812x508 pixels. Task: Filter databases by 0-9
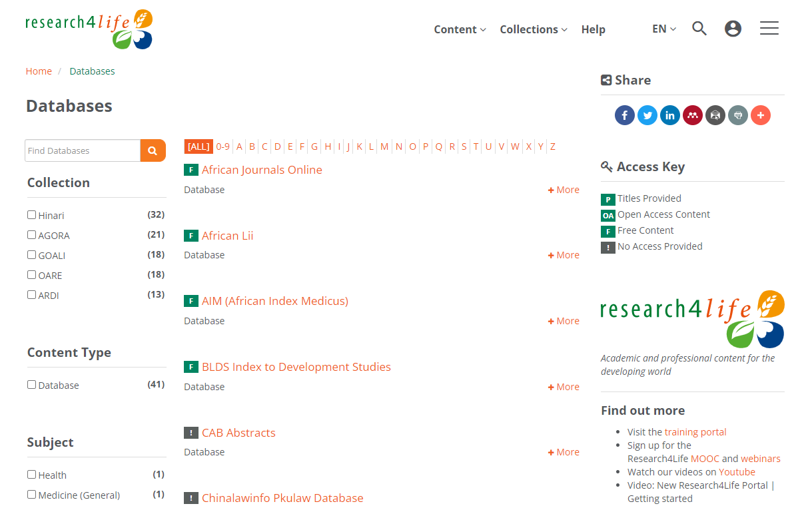222,146
